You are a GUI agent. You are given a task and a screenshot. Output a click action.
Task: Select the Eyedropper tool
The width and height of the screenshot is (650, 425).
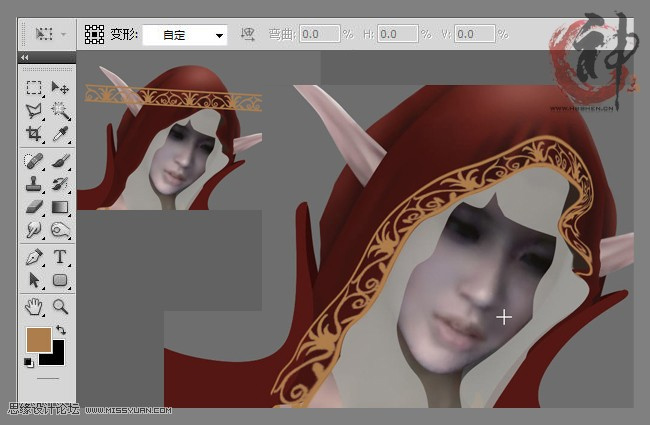(61, 134)
